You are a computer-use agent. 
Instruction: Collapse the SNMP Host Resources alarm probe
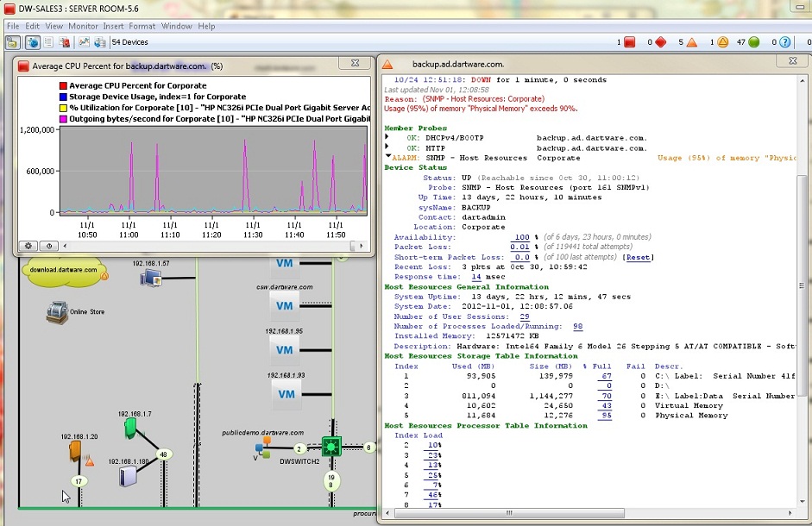tap(387, 157)
